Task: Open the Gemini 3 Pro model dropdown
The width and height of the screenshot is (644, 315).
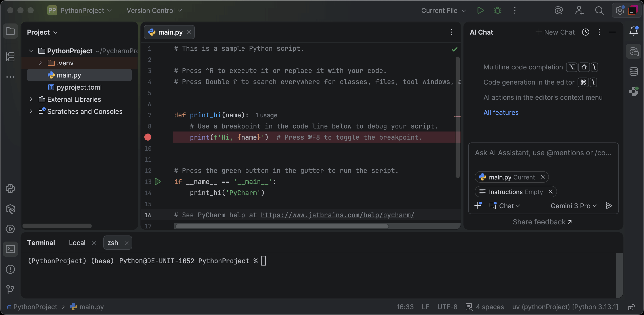Action: [573, 206]
